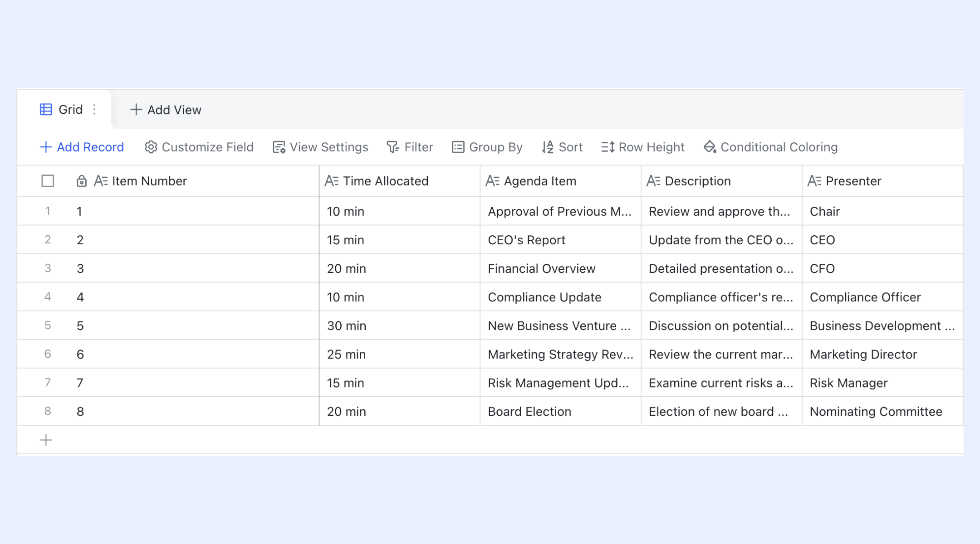The image size is (980, 544).
Task: Click the Presenter column header
Action: (882, 181)
